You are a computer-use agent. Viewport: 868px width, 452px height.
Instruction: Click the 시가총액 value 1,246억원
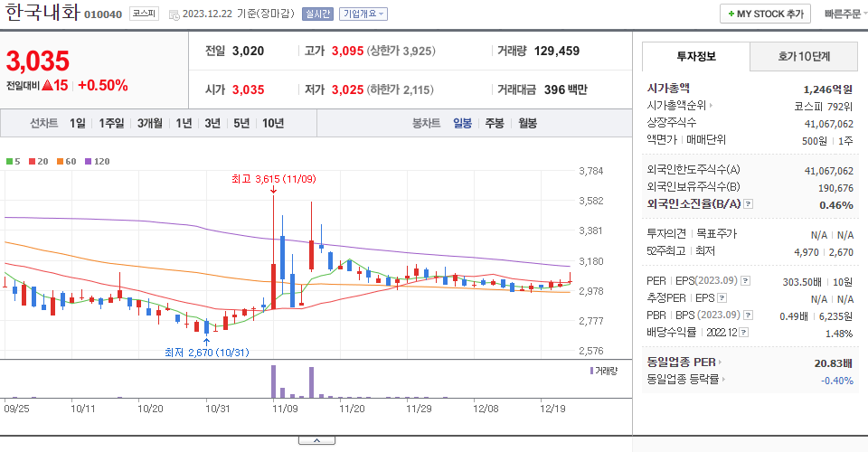pos(828,89)
